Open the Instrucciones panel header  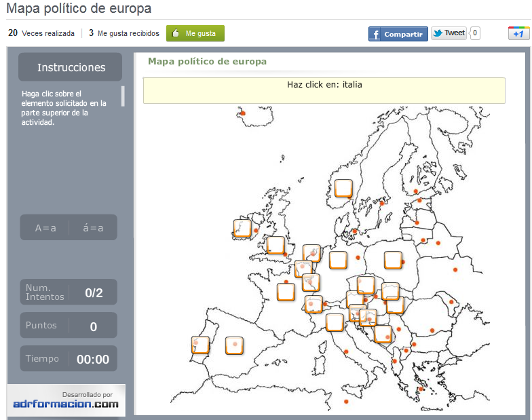pos(71,67)
